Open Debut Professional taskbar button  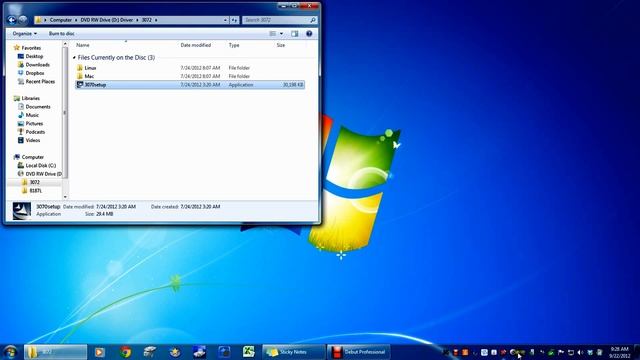(358, 352)
